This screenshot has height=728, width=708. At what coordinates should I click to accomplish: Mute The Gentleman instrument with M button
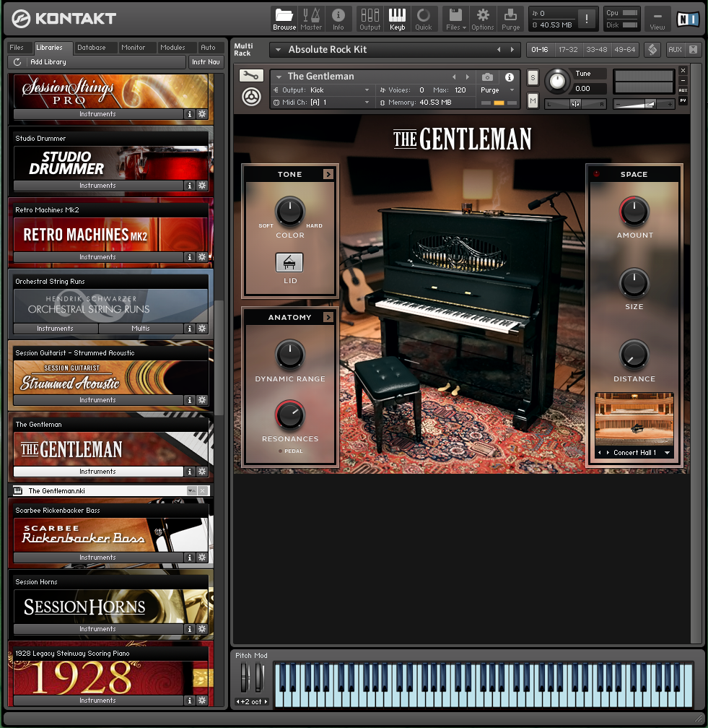pos(533,100)
